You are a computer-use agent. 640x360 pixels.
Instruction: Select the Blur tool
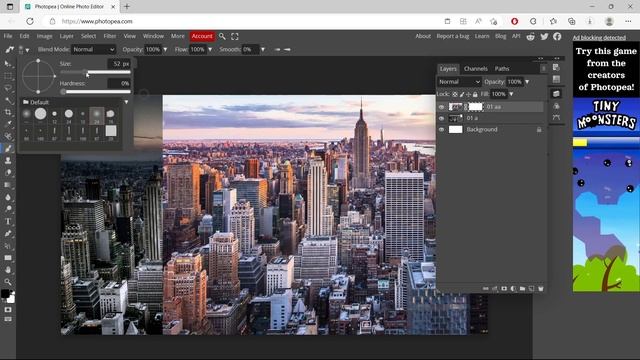(x=8, y=197)
